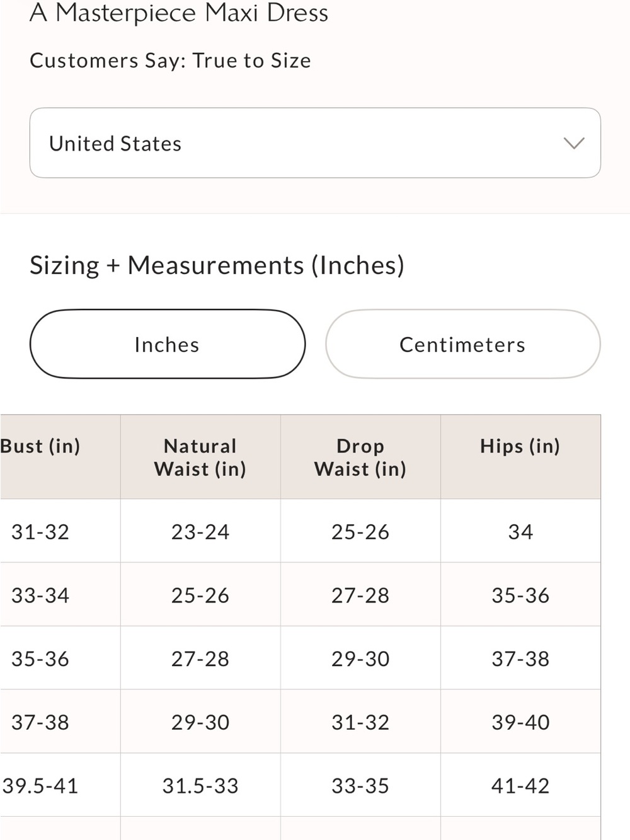Click the Drop Waist (in) column header
The height and width of the screenshot is (840, 630).
click(360, 457)
